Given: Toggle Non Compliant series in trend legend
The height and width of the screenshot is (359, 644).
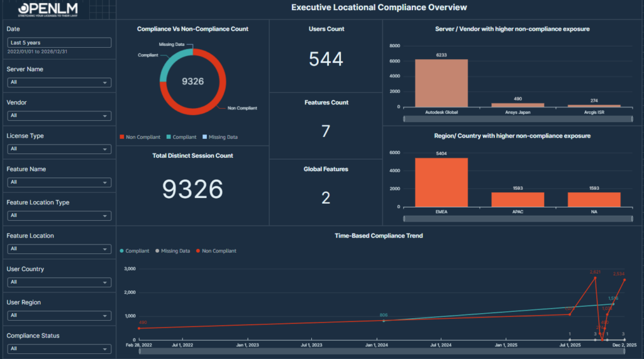Looking at the screenshot, I should [x=216, y=251].
